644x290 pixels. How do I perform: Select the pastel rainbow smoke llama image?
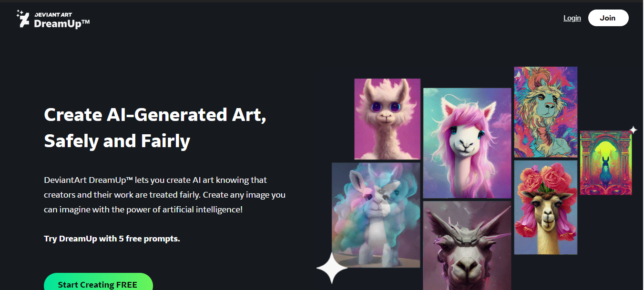coord(376,215)
